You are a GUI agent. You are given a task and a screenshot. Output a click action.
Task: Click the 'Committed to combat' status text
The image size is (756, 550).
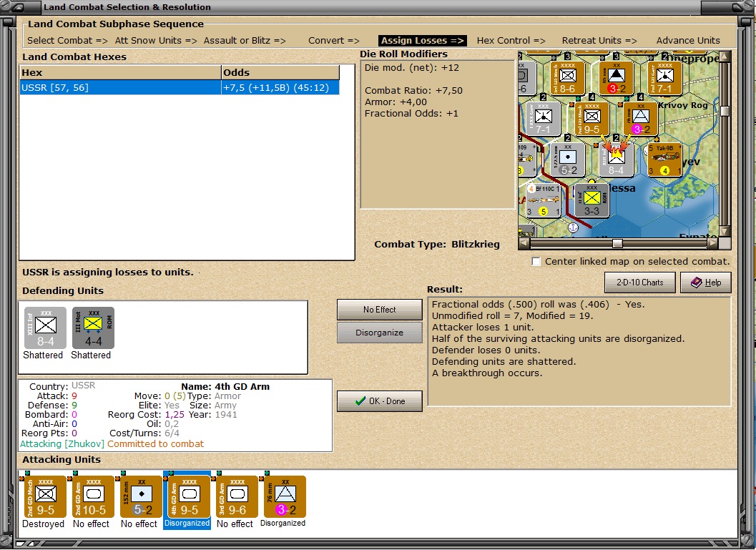coord(155,444)
